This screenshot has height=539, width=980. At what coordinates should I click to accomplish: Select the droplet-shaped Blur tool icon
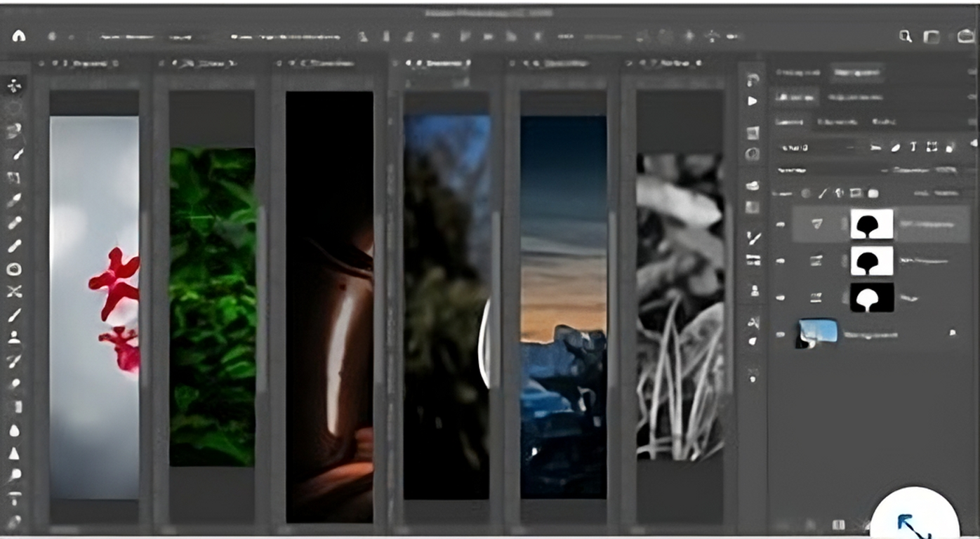tap(15, 430)
